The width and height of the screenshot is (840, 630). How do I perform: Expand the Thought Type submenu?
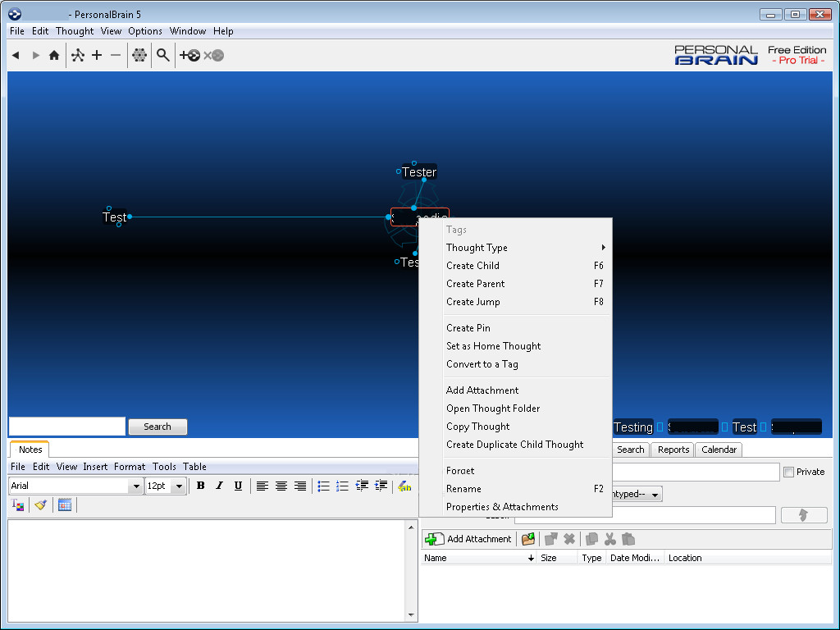pos(527,248)
